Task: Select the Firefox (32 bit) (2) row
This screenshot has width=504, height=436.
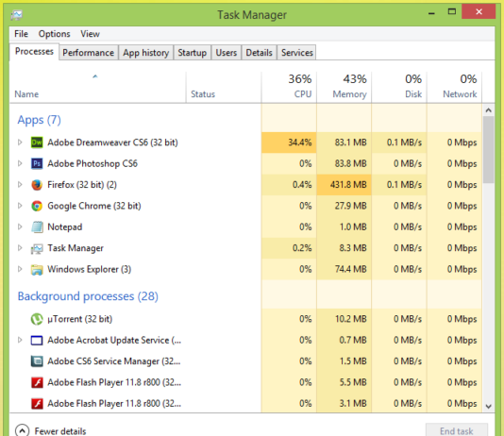Action: tap(245, 185)
